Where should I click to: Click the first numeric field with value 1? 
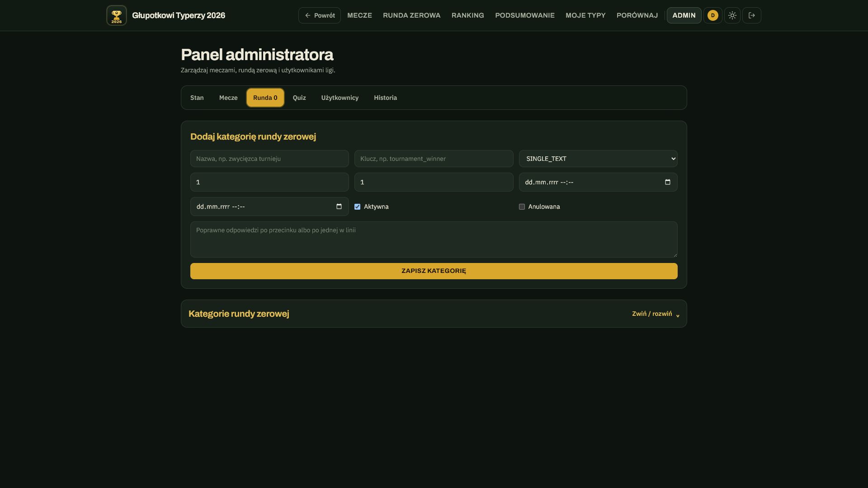coord(269,182)
